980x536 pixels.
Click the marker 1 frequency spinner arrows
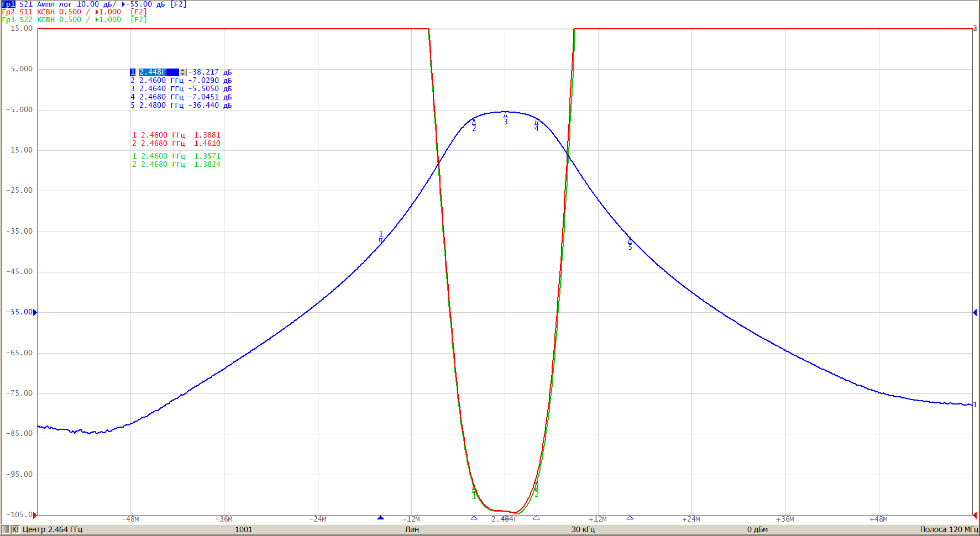coord(183,72)
